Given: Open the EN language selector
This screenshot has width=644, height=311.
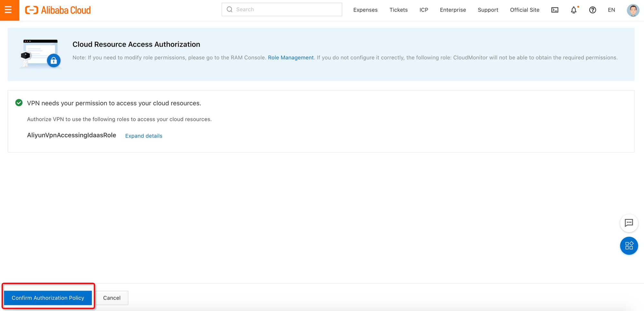Looking at the screenshot, I should [x=611, y=10].
